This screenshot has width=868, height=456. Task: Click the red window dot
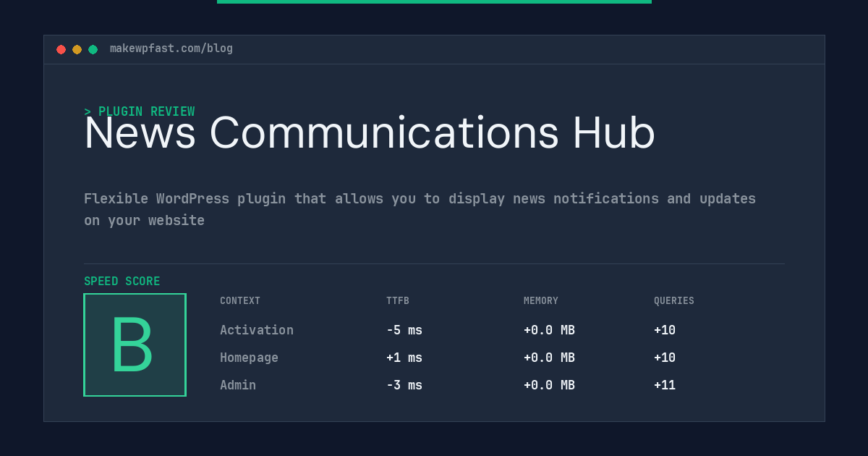coord(61,49)
